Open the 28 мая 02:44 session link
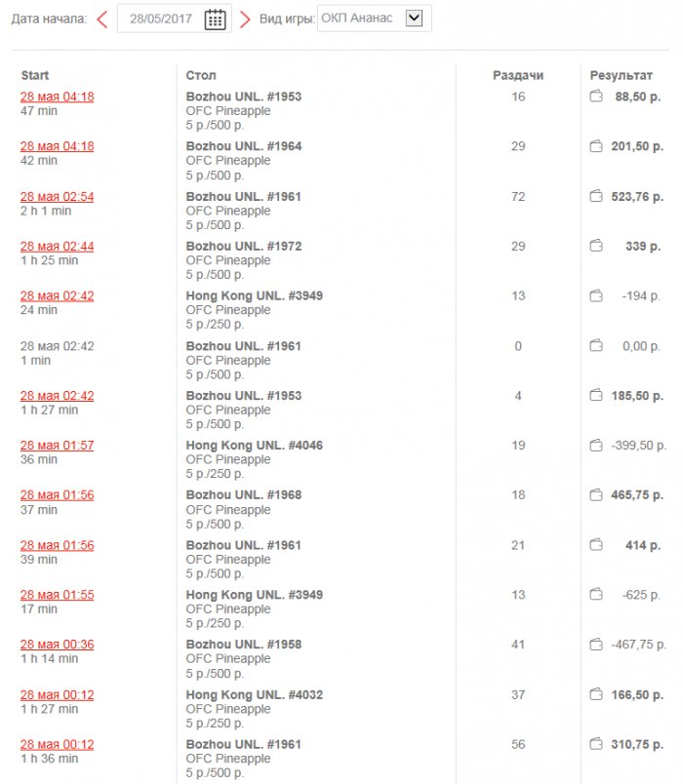 point(58,246)
